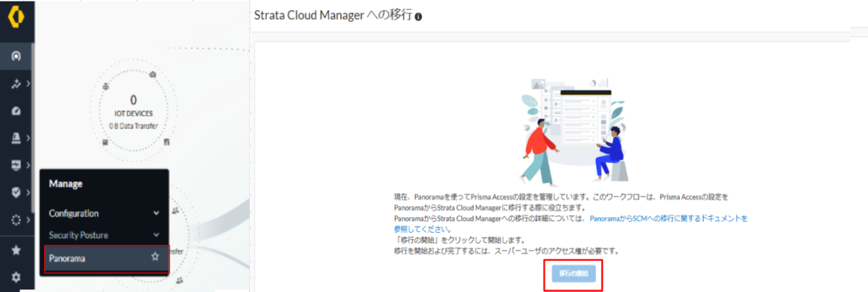Click the 0 B Data Transfer text

tap(133, 126)
